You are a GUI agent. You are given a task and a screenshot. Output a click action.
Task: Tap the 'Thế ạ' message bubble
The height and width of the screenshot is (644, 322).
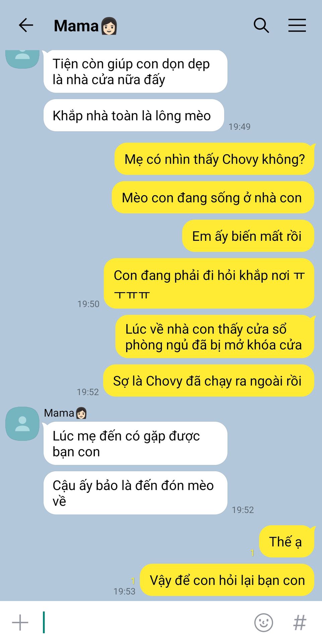pyautogui.click(x=287, y=541)
